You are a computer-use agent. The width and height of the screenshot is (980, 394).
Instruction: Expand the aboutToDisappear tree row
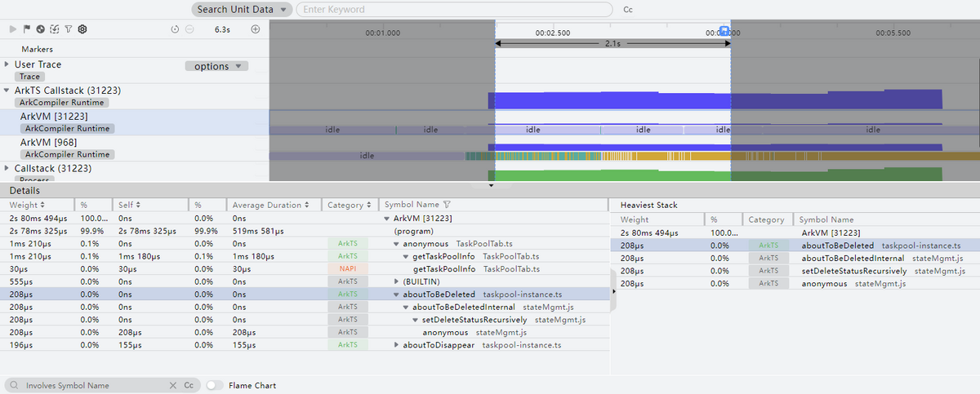click(x=397, y=345)
